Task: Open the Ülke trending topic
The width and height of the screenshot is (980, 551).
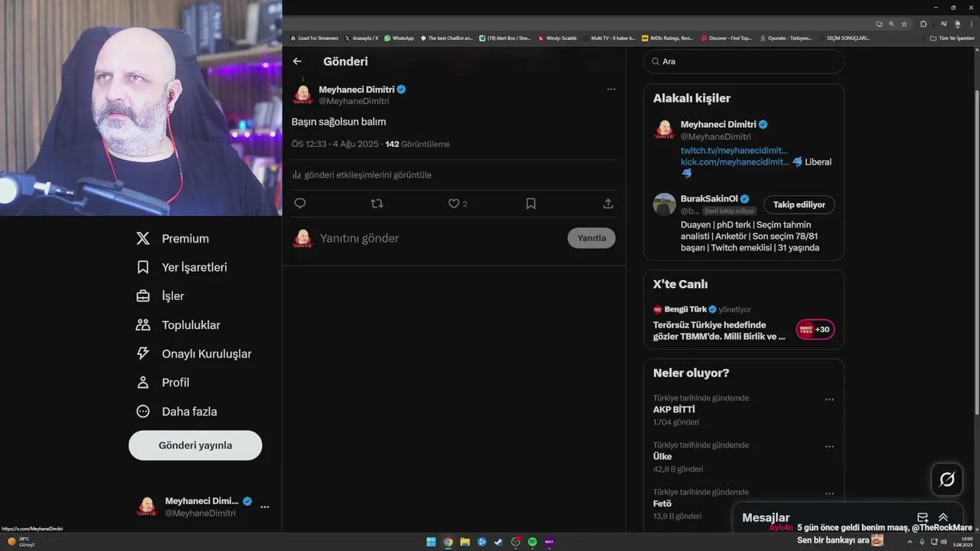Action: (x=662, y=457)
